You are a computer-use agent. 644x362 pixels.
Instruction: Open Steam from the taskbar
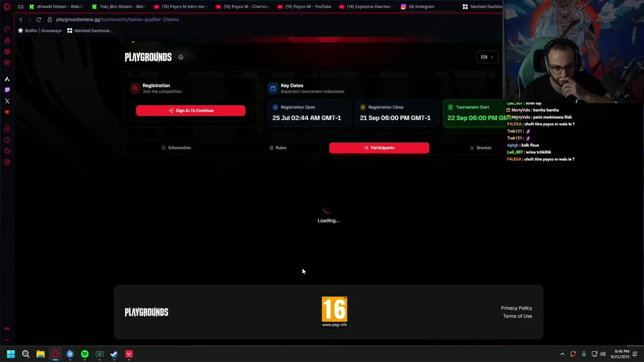(x=114, y=354)
